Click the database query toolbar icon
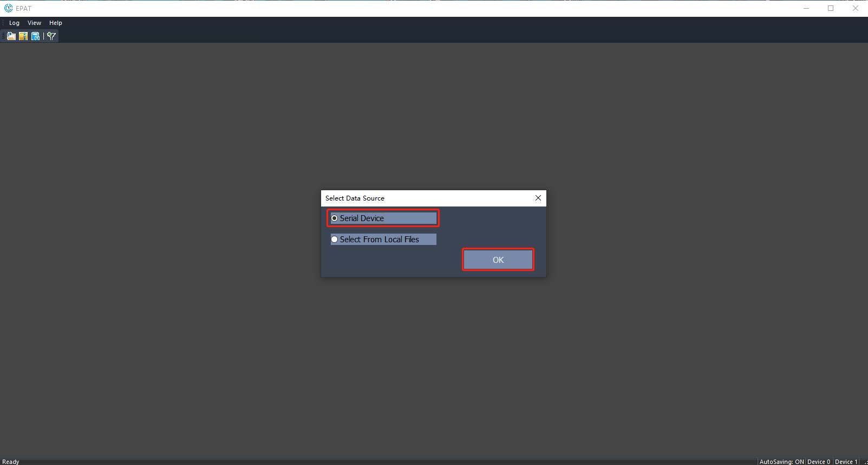This screenshot has width=868, height=465. 35,36
